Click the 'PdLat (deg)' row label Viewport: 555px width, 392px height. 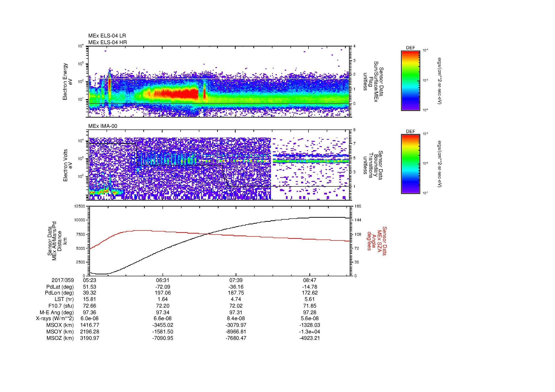click(x=60, y=287)
